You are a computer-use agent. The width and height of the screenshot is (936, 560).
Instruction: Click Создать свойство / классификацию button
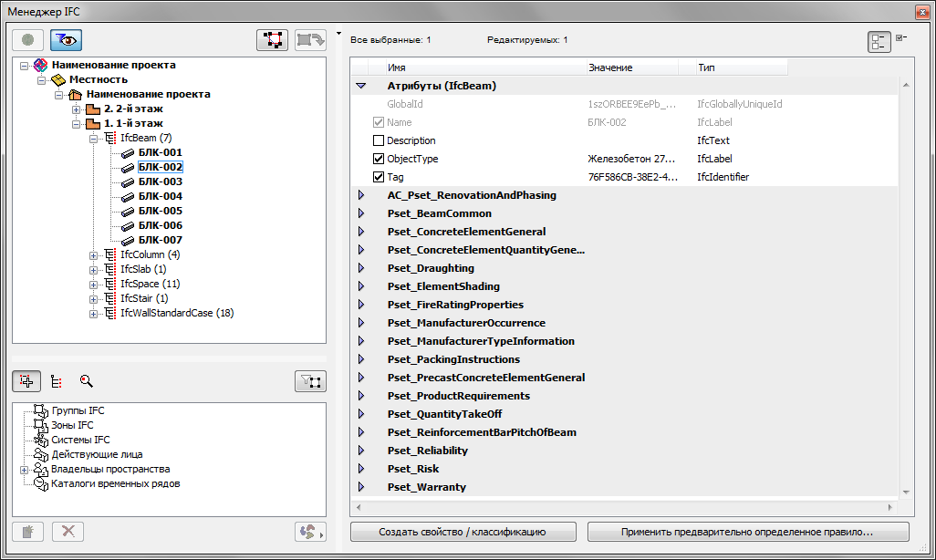point(463,532)
